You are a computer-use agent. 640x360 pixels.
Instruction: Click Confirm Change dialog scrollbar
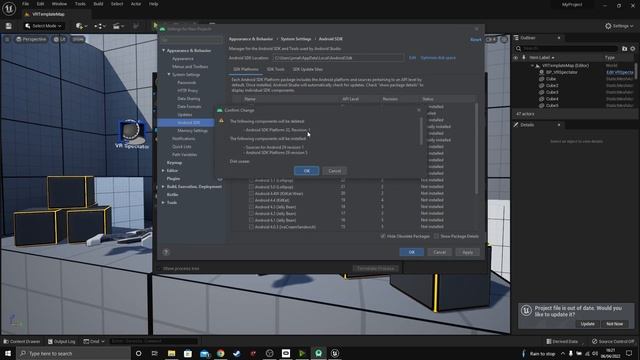pyautogui.click(x=421, y=130)
